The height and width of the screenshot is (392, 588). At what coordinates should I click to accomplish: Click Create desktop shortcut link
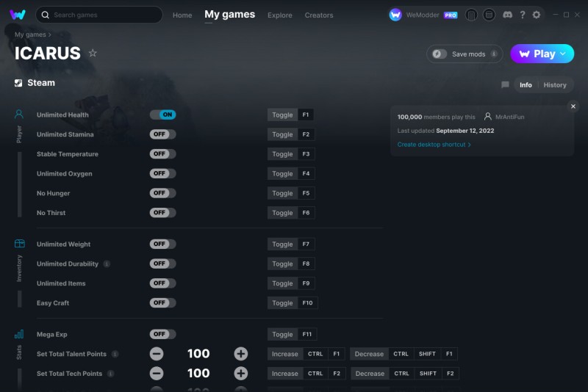(x=434, y=144)
